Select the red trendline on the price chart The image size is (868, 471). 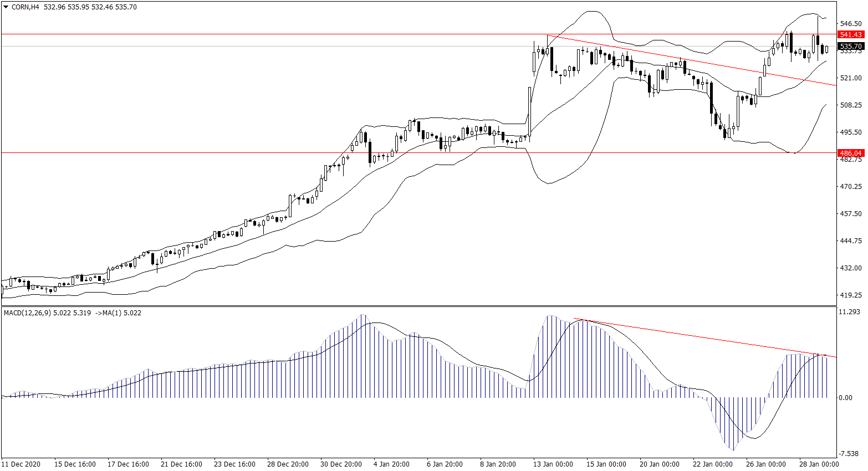[x=693, y=61]
